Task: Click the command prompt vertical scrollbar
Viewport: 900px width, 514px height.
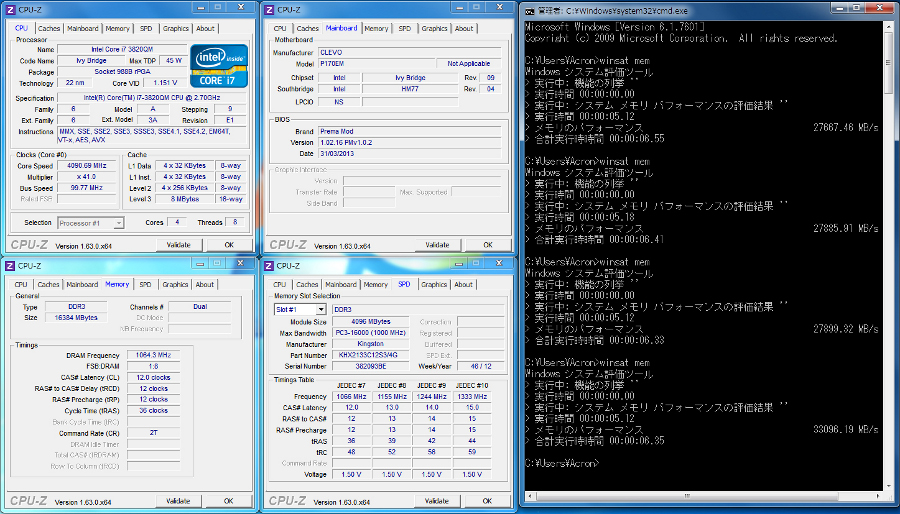Action: pyautogui.click(x=890, y=255)
